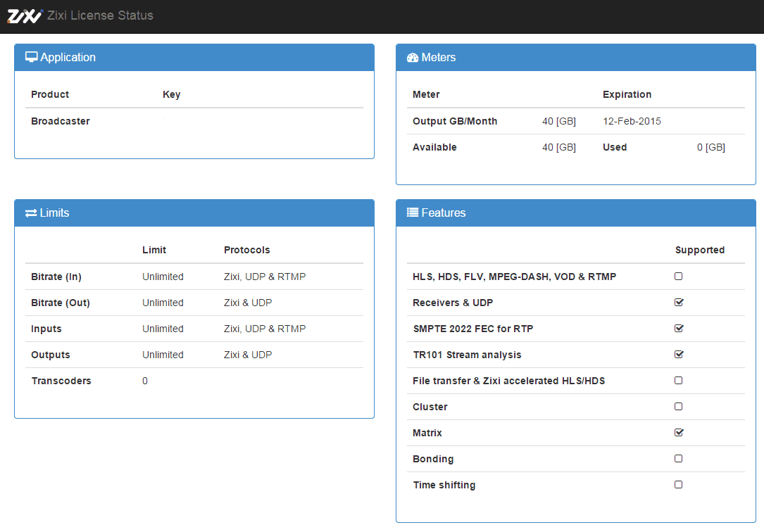The image size is (764, 532).
Task: Click Zixi, UDP & RTMP in the Inputs row
Action: pos(265,329)
